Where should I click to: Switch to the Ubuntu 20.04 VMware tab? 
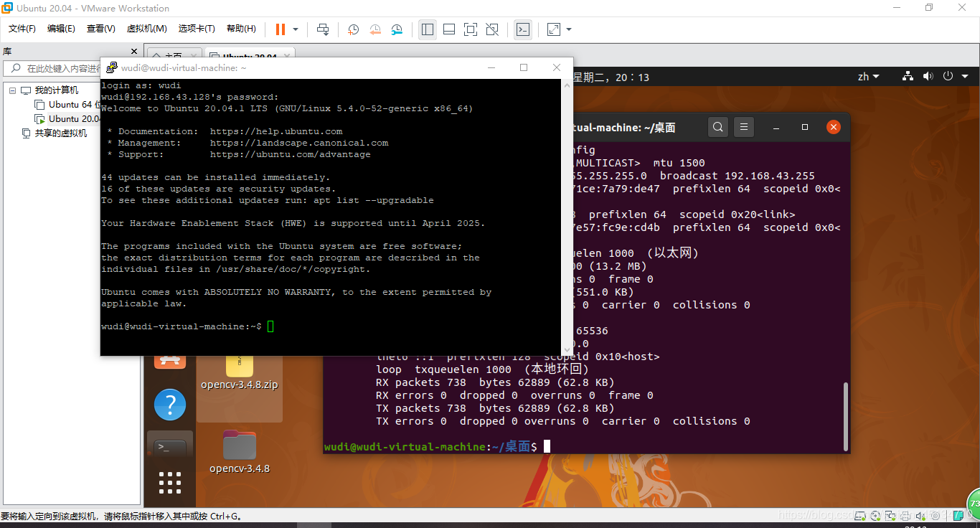tap(249, 57)
